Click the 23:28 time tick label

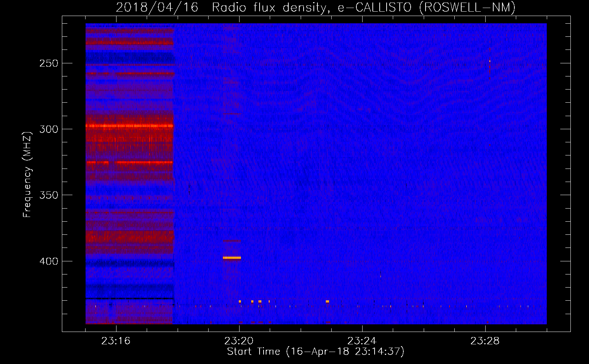[485, 341]
